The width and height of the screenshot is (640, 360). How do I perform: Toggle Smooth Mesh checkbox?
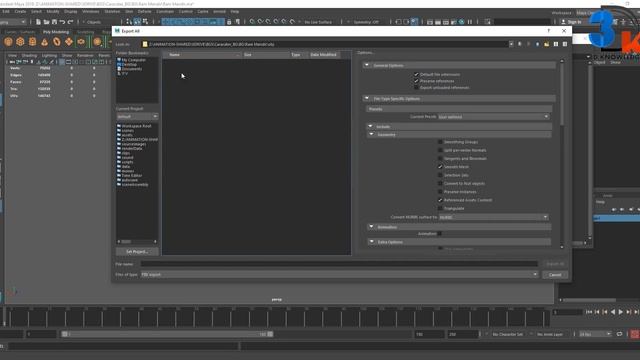440,167
